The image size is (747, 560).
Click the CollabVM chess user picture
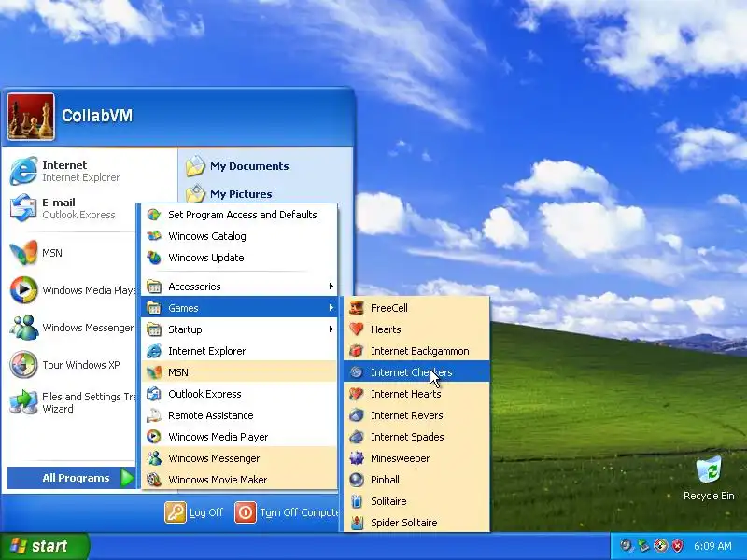(x=31, y=117)
